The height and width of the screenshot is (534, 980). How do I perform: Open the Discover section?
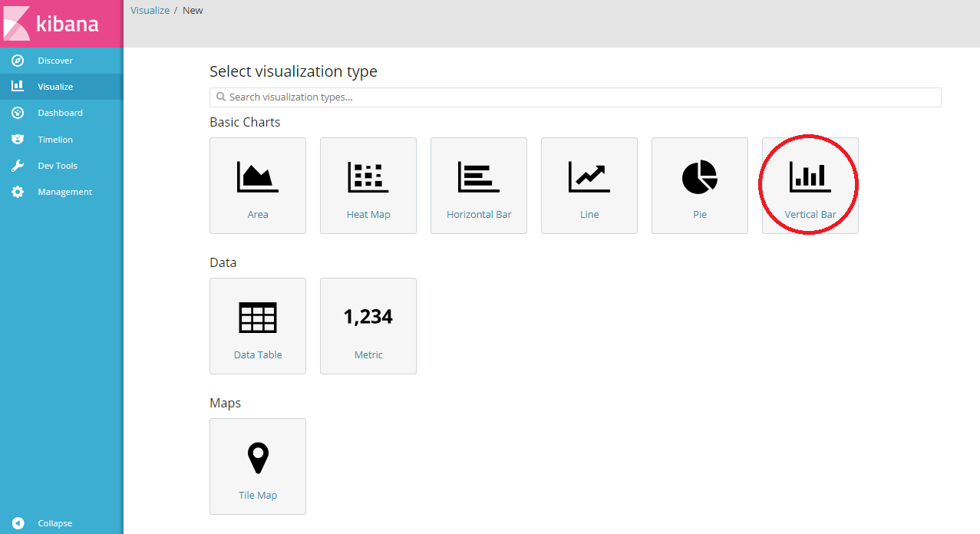(54, 60)
